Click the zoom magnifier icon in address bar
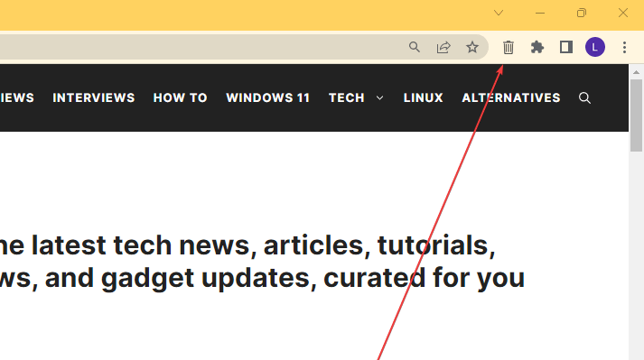Screen dimensions: 644x360 (x=415, y=47)
